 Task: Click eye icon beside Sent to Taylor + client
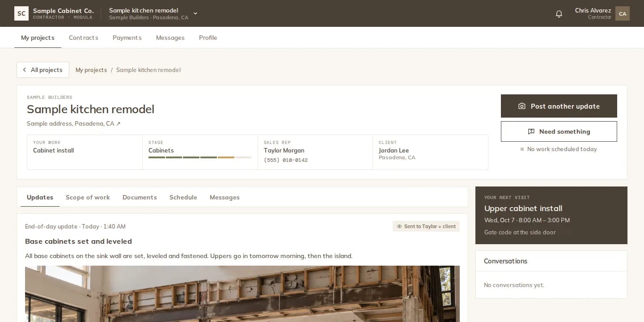[399, 226]
